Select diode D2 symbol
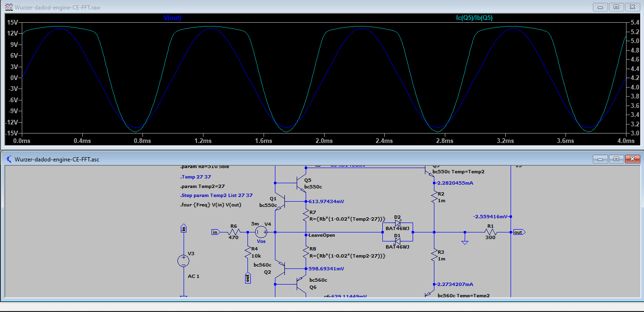 (397, 223)
